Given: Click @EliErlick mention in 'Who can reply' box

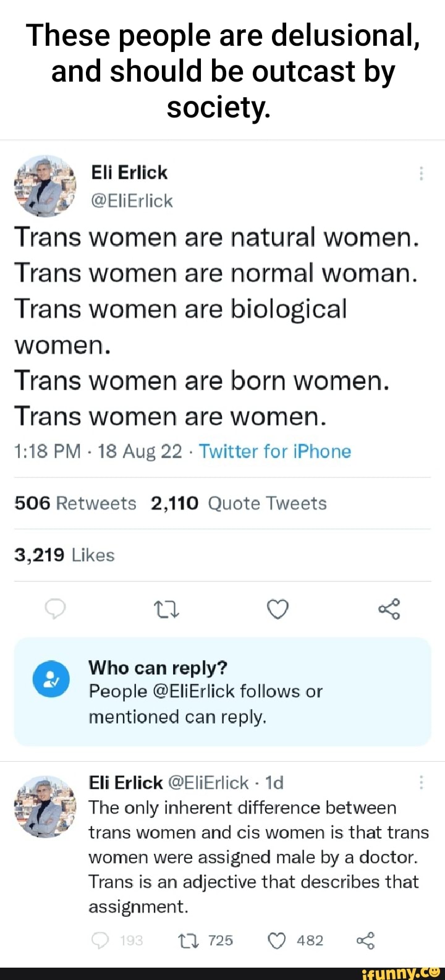Looking at the screenshot, I should click(x=193, y=691).
